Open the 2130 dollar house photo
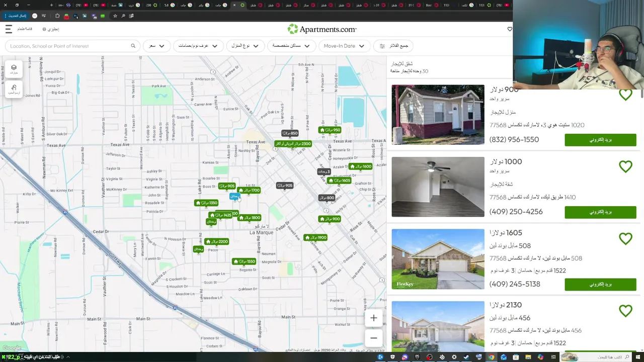 (x=438, y=326)
